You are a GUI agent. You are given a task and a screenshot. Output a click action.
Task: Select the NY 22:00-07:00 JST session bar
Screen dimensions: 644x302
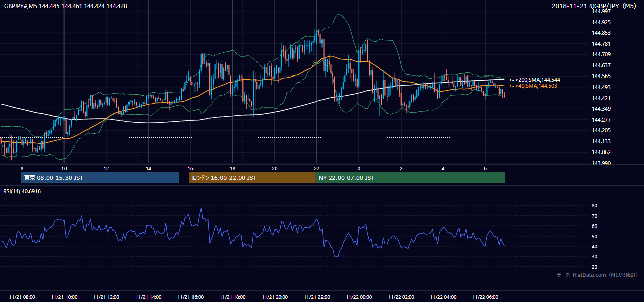click(411, 178)
